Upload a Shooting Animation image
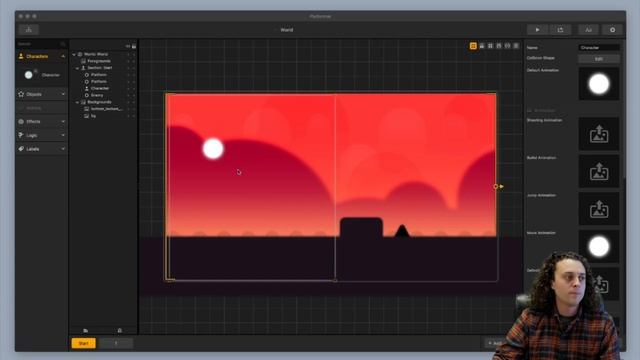 click(599, 134)
